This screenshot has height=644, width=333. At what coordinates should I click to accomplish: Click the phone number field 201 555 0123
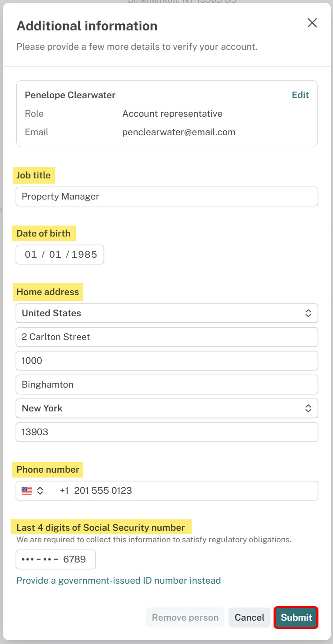(x=185, y=491)
